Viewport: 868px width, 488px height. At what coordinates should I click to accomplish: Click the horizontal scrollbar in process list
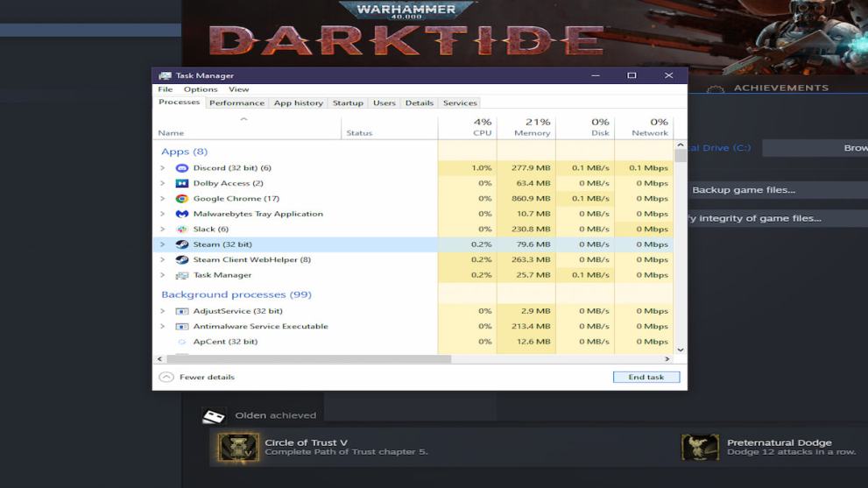[x=308, y=358]
